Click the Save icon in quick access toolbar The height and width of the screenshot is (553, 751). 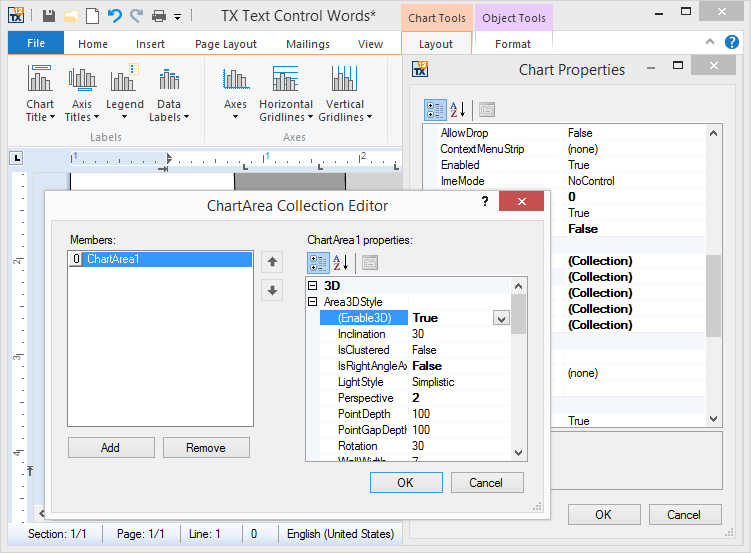[x=49, y=16]
